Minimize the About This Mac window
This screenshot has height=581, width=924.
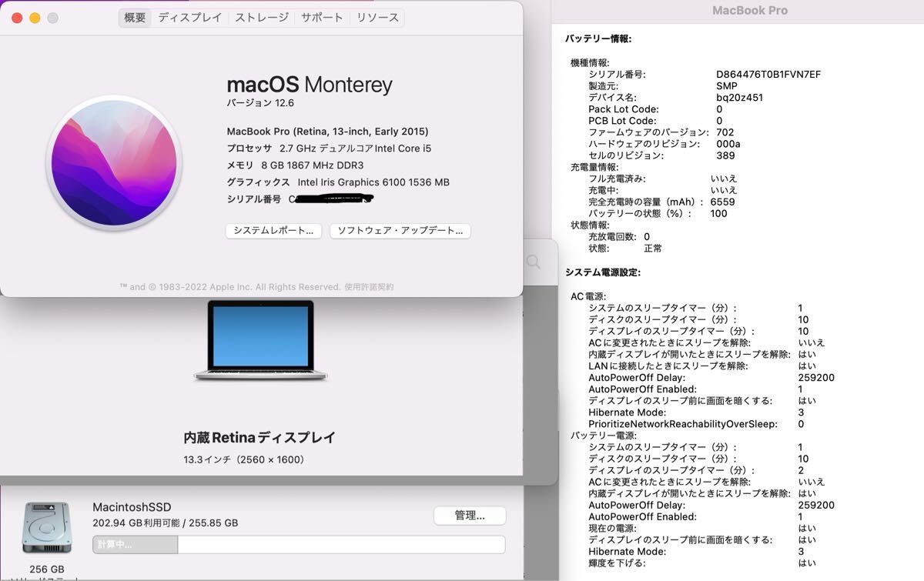35,18
